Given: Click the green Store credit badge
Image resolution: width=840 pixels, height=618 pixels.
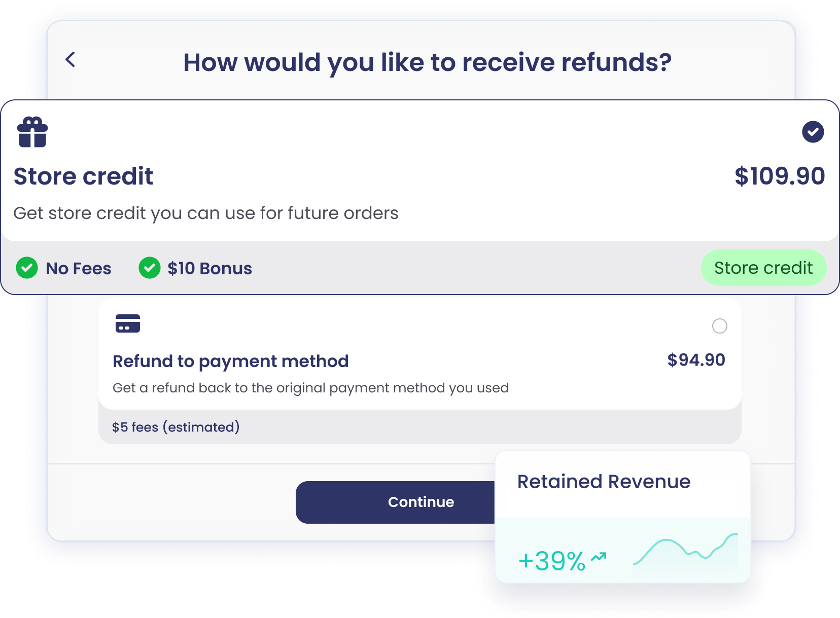Looking at the screenshot, I should (x=763, y=268).
